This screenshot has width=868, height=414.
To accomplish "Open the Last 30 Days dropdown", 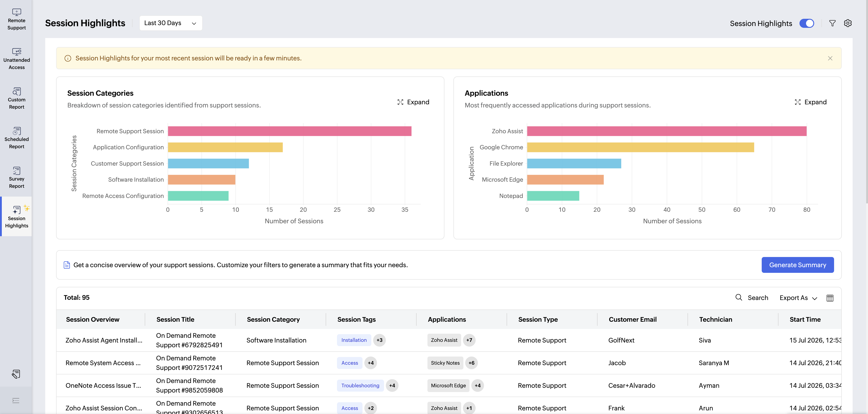I will 171,23.
